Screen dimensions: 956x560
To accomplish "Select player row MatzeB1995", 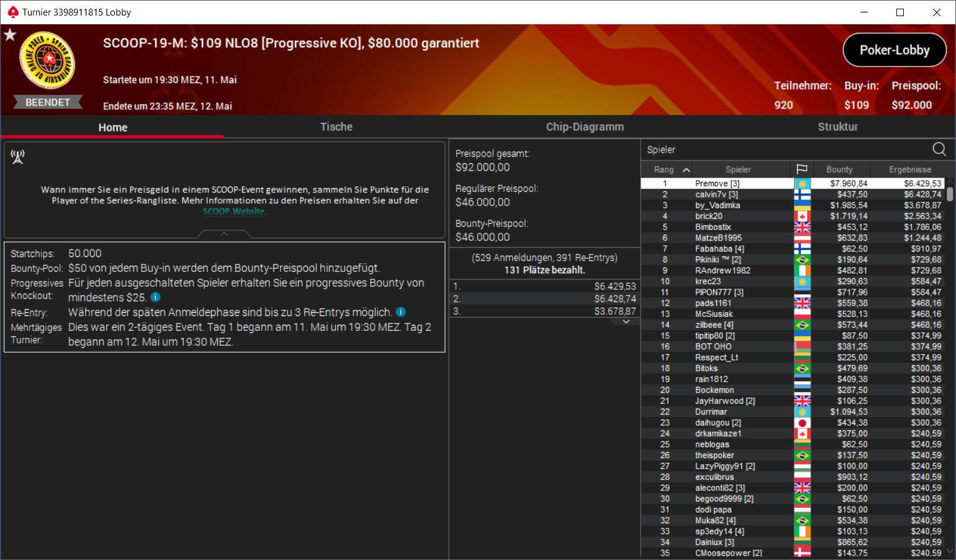I will coord(792,238).
